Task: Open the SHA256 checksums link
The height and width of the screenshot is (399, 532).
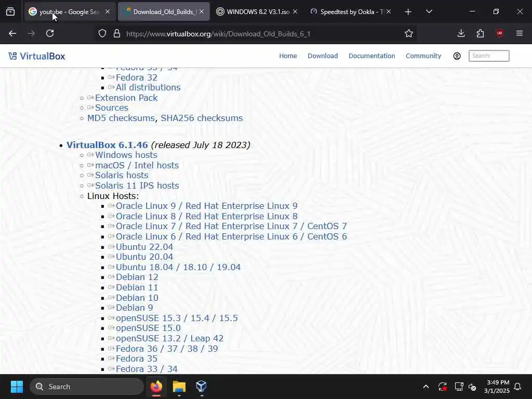Action: (x=202, y=118)
